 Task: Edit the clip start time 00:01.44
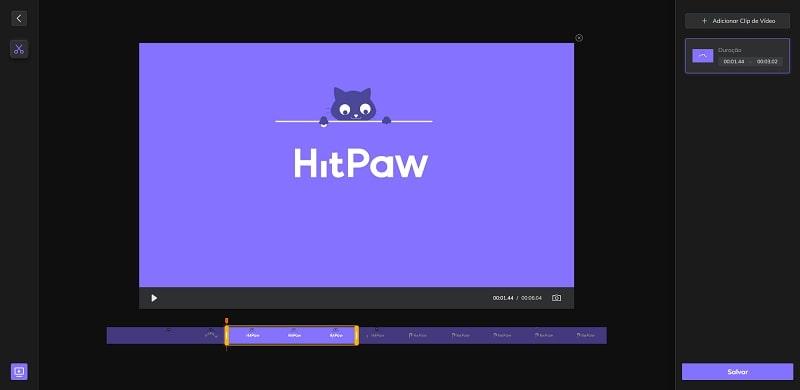click(734, 61)
